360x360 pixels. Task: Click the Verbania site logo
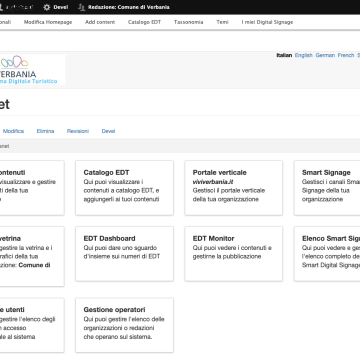(32, 70)
